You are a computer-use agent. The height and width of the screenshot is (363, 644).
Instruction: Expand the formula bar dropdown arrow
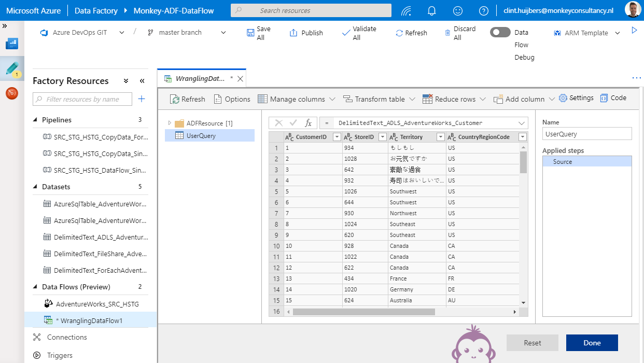click(x=521, y=123)
